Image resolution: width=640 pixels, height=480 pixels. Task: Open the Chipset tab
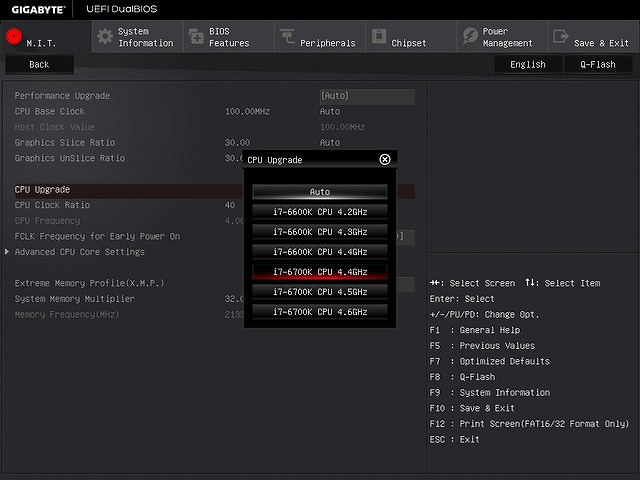click(x=411, y=37)
